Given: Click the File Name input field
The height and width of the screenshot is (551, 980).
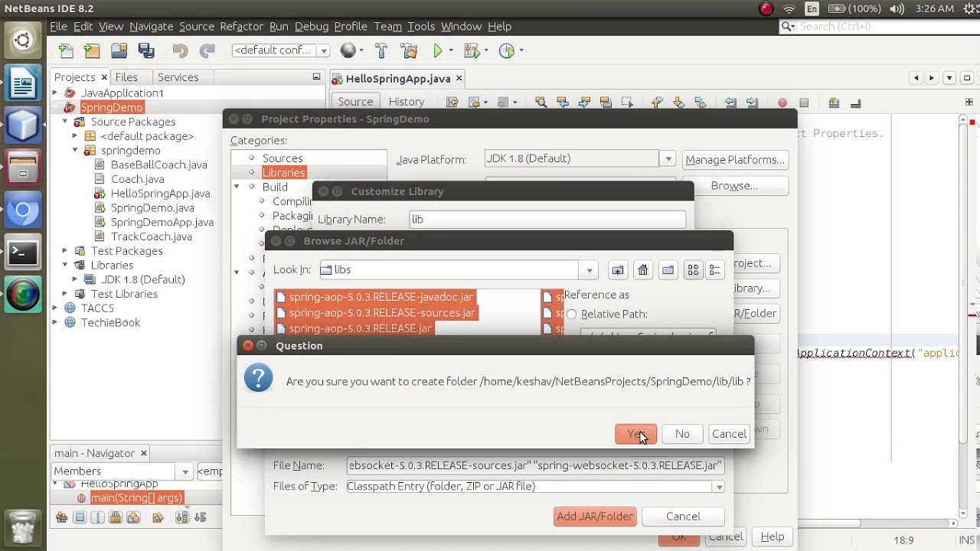Looking at the screenshot, I should pyautogui.click(x=535, y=466).
